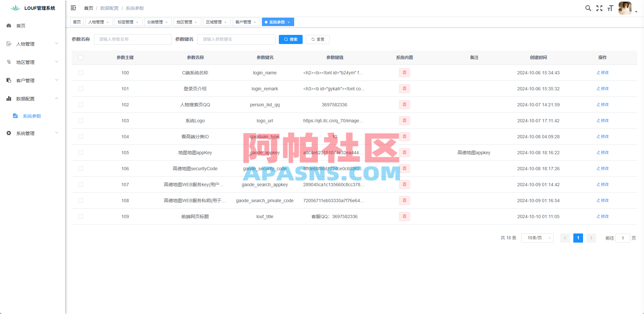Check the row 106 checkbox
Viewport: 644px width, 314px height.
point(81,169)
